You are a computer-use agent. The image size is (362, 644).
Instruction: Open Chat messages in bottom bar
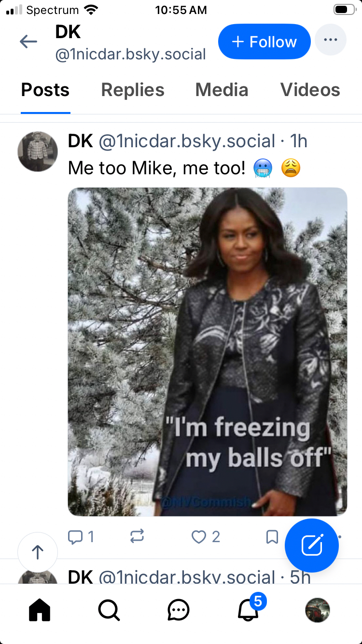point(179,611)
